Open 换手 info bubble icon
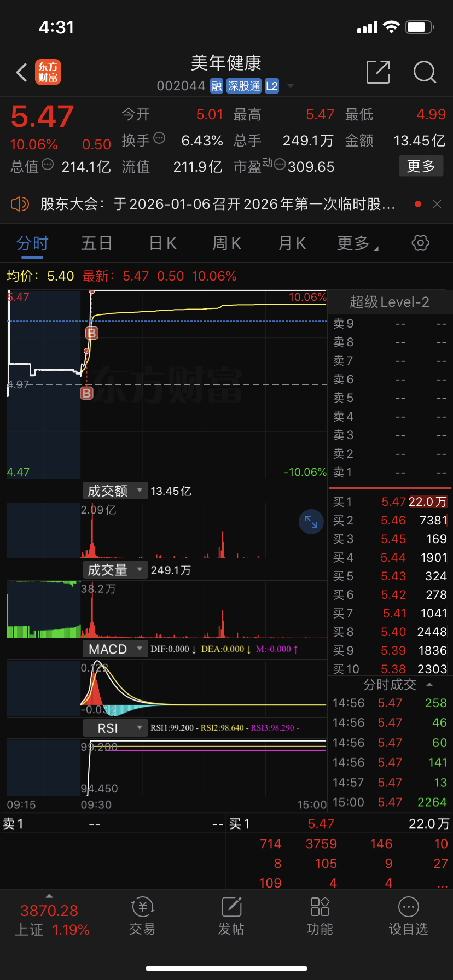The width and height of the screenshot is (453, 980). 159,138
